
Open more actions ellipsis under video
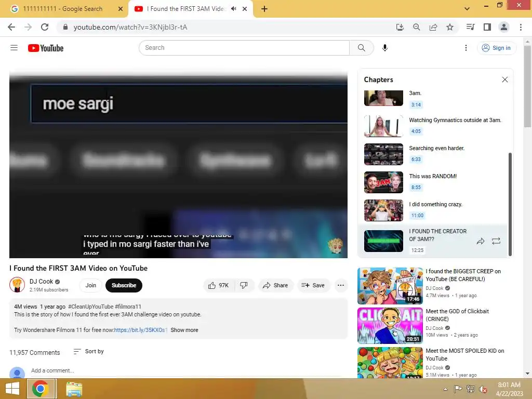341,285
